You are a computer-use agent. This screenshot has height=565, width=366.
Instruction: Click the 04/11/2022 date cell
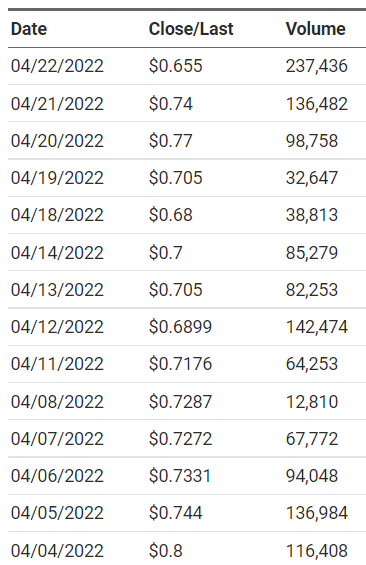click(x=57, y=364)
